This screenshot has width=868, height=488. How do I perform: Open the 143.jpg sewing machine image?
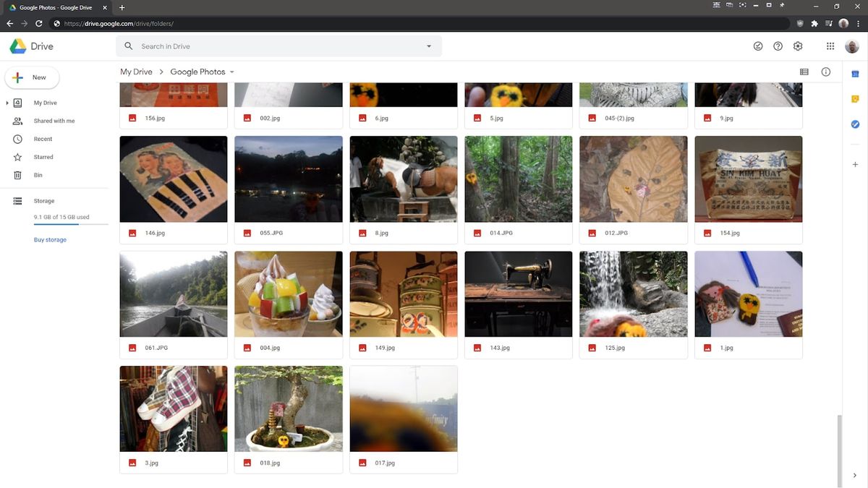[x=518, y=294]
